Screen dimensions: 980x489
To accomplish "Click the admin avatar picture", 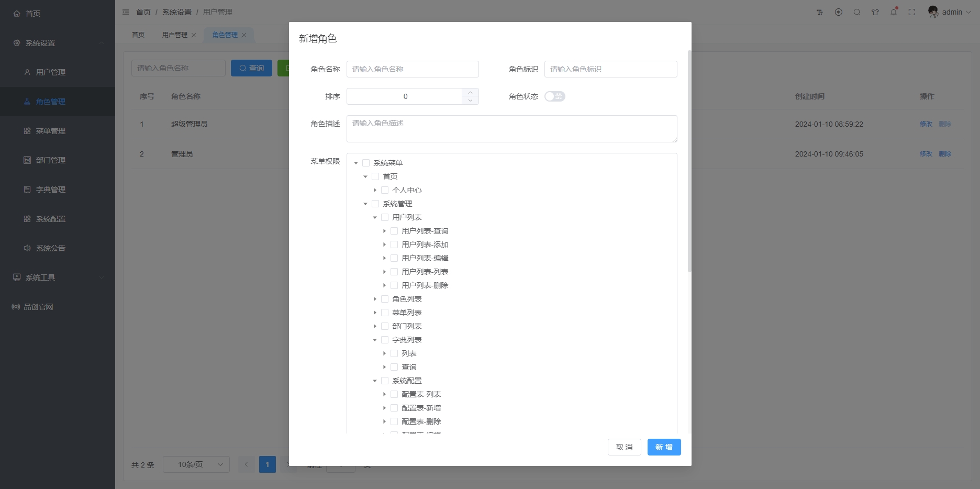I will [933, 12].
